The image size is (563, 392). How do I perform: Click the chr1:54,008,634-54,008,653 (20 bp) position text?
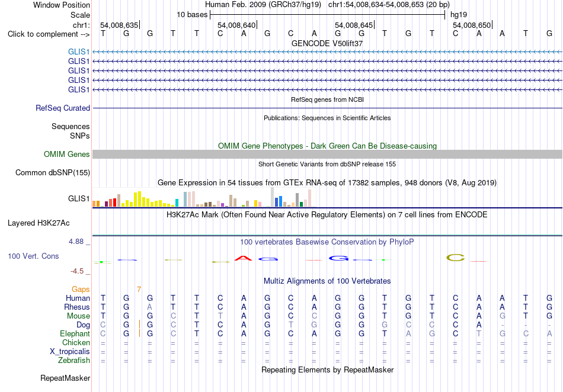click(x=389, y=5)
